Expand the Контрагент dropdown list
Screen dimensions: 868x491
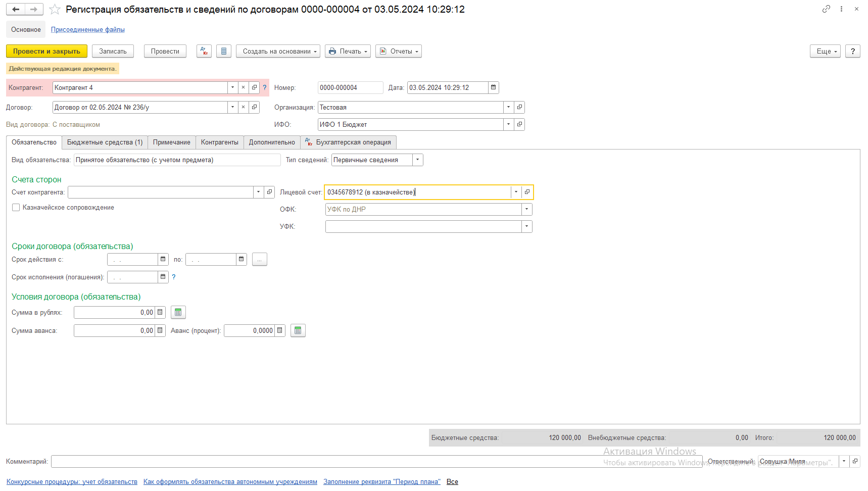pyautogui.click(x=232, y=87)
